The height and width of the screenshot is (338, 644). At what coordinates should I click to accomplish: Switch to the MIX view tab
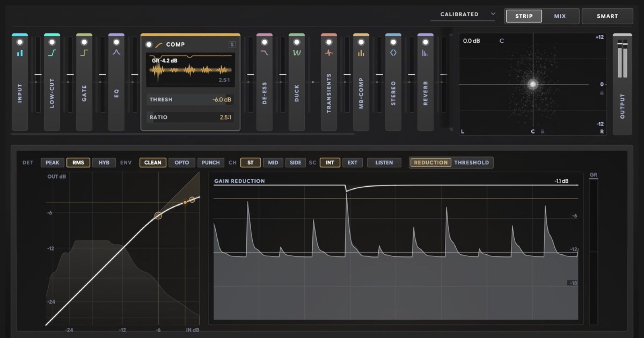click(560, 16)
